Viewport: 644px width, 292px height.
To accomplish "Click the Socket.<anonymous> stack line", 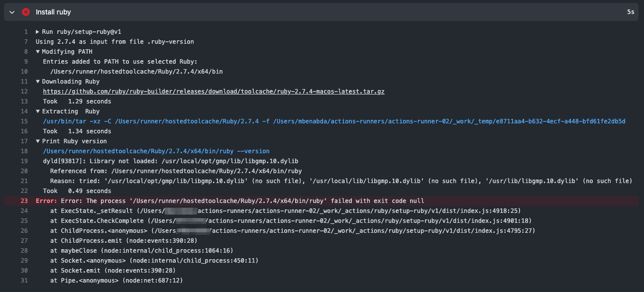I will pos(154,261).
